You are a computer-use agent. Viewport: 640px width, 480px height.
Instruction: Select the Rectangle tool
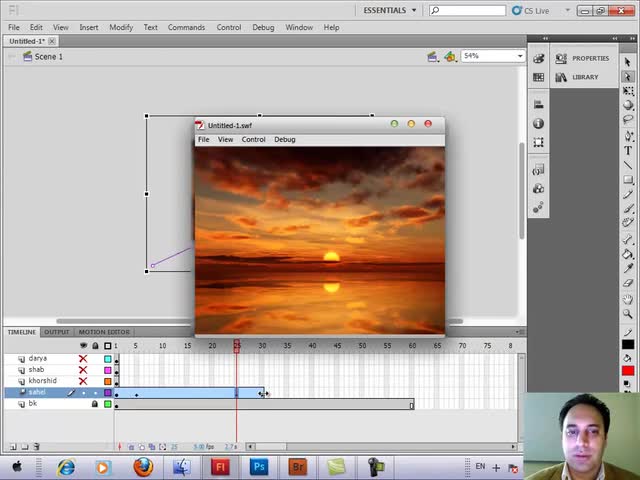coord(628,180)
